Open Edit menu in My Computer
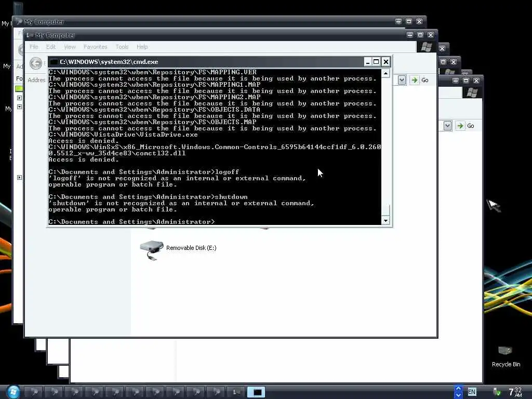532x399 pixels. coord(50,47)
